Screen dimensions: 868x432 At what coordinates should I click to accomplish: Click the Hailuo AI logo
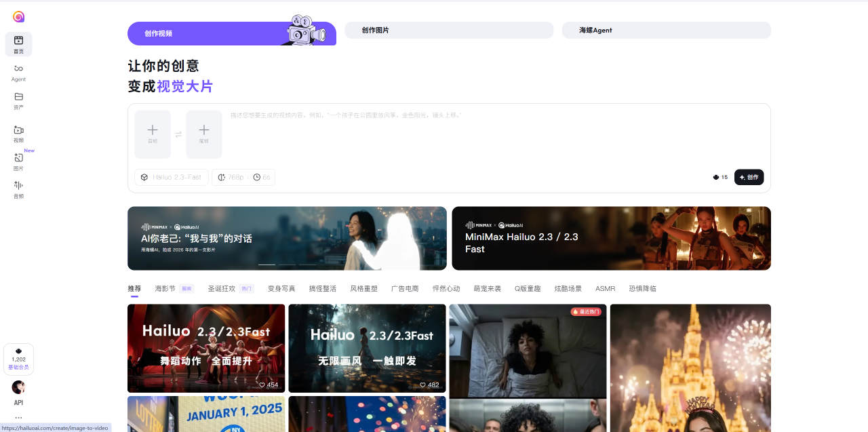point(18,16)
